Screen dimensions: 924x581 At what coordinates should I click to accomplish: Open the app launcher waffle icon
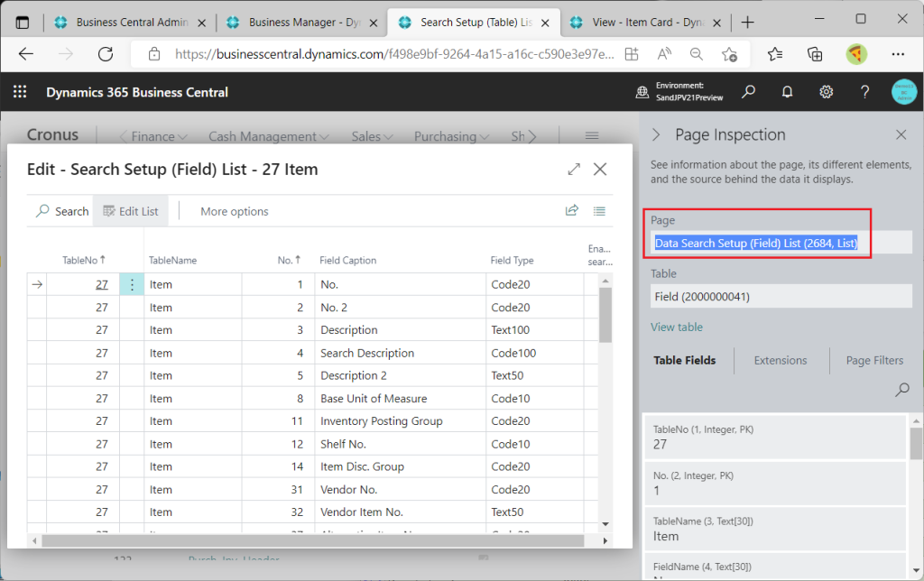(x=20, y=92)
